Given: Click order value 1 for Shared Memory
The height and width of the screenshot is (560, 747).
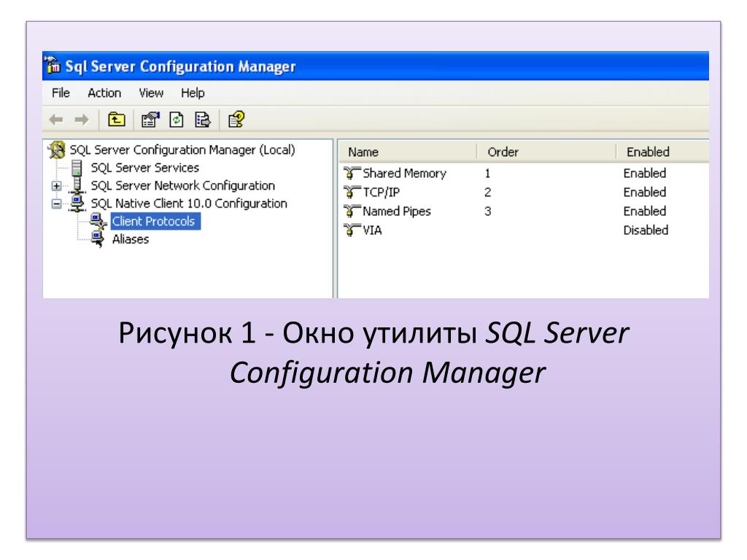Looking at the screenshot, I should [x=487, y=174].
